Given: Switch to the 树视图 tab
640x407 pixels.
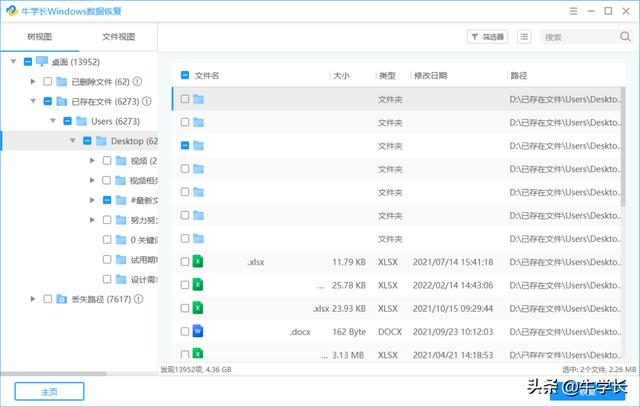Looking at the screenshot, I should pyautogui.click(x=40, y=37).
